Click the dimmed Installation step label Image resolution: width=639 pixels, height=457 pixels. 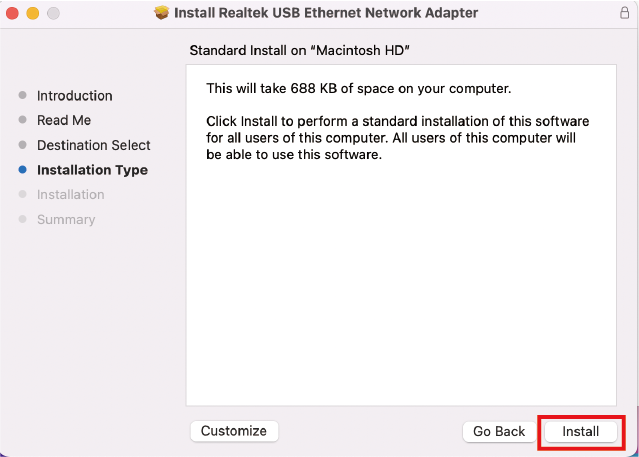click(70, 195)
